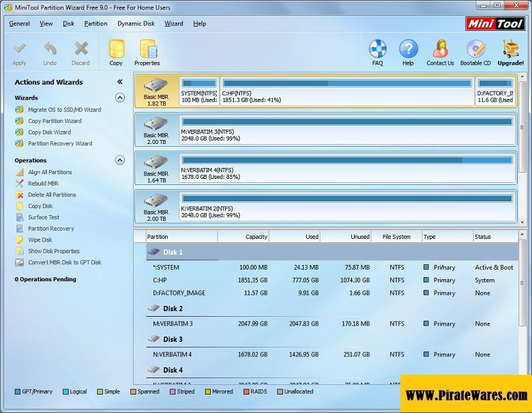Collapse the Operations section
Viewport: 532px width, 413px height.
coord(120,160)
